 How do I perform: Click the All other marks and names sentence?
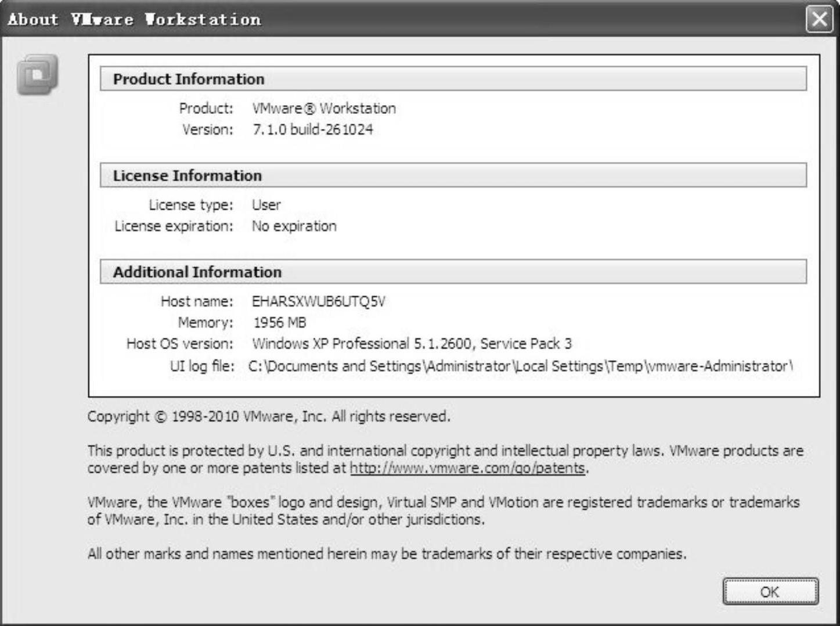387,554
